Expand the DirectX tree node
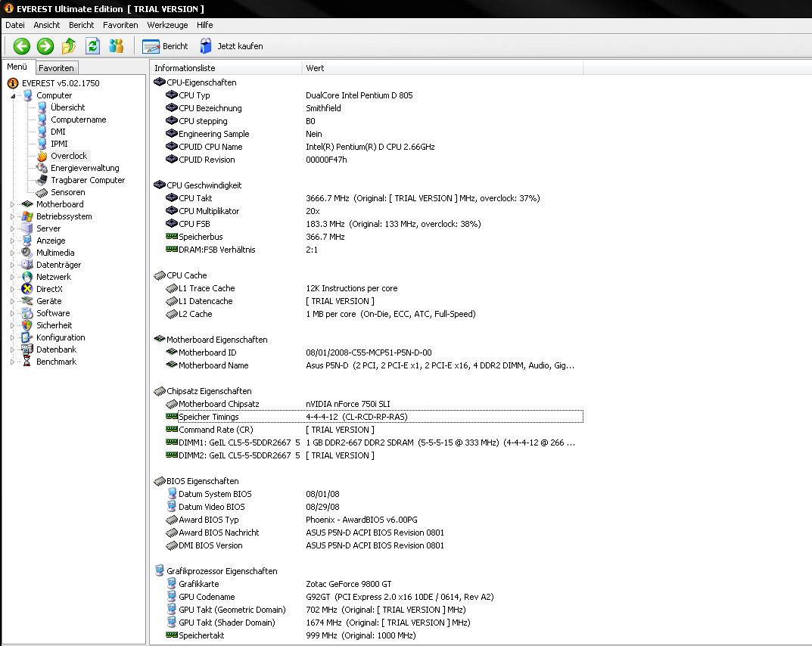This screenshot has width=812, height=646. [x=12, y=290]
